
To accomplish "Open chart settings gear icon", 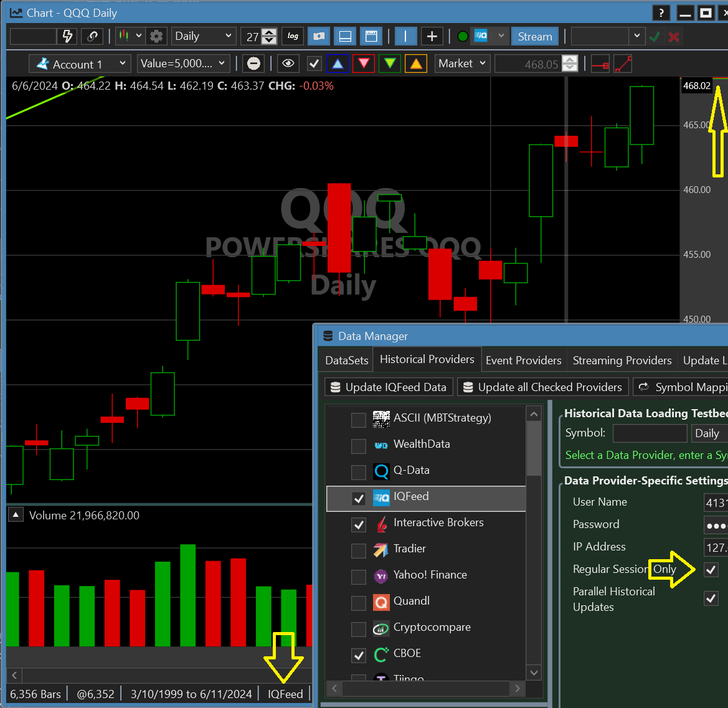I will (156, 36).
